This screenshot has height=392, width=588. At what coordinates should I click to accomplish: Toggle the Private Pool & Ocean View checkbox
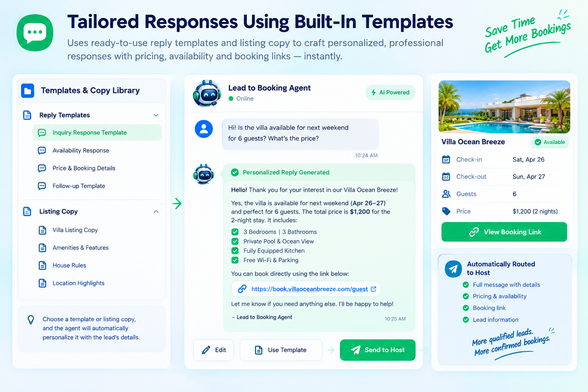pyautogui.click(x=235, y=242)
